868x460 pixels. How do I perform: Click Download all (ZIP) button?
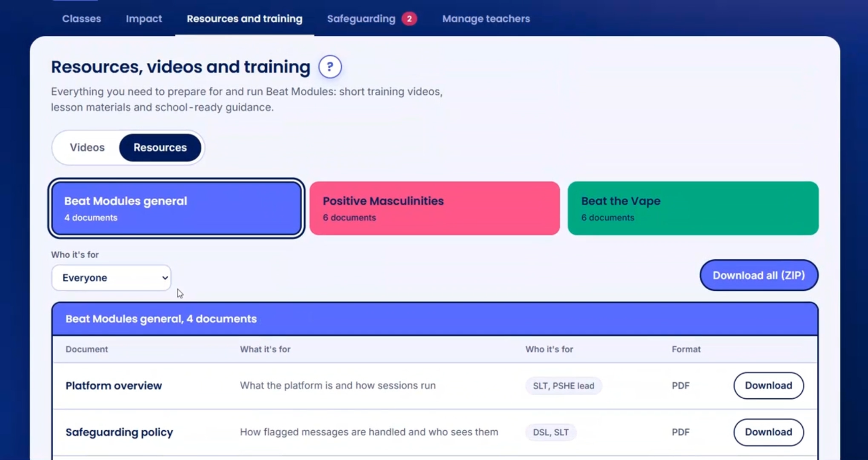(x=759, y=276)
